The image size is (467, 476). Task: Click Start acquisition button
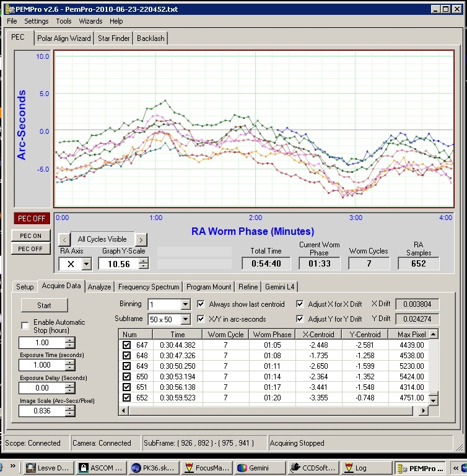click(45, 305)
